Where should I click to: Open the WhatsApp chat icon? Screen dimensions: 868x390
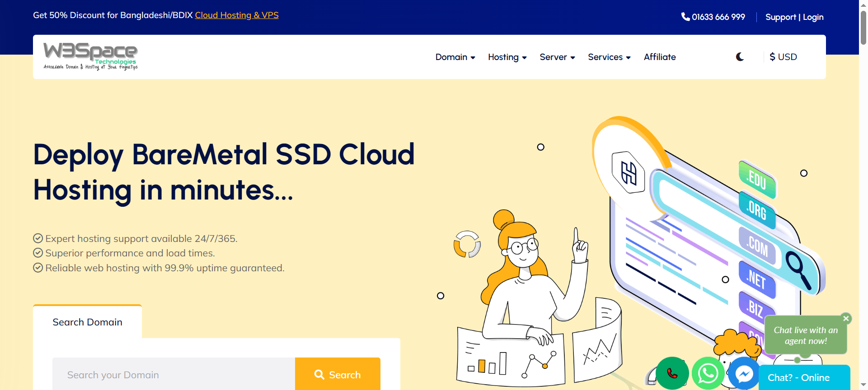point(708,373)
